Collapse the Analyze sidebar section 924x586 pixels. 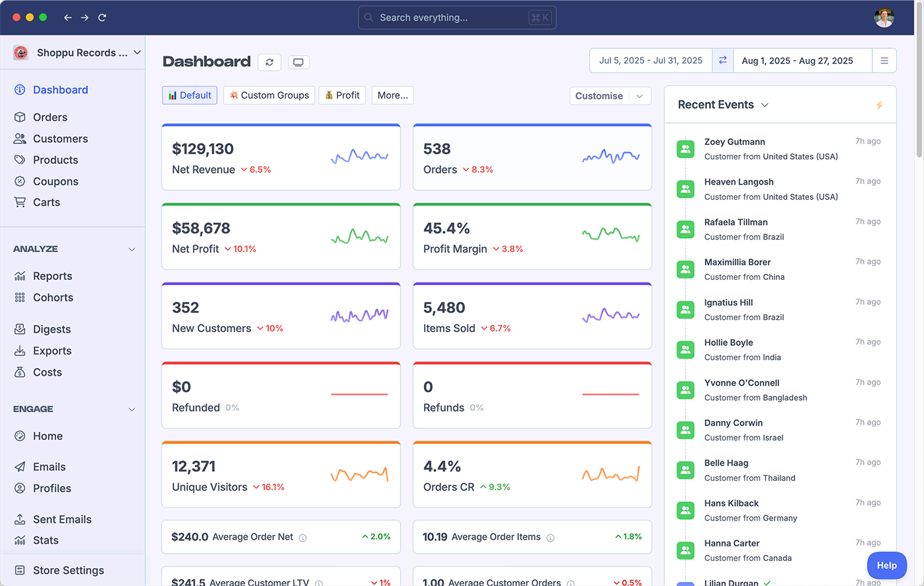(132, 249)
